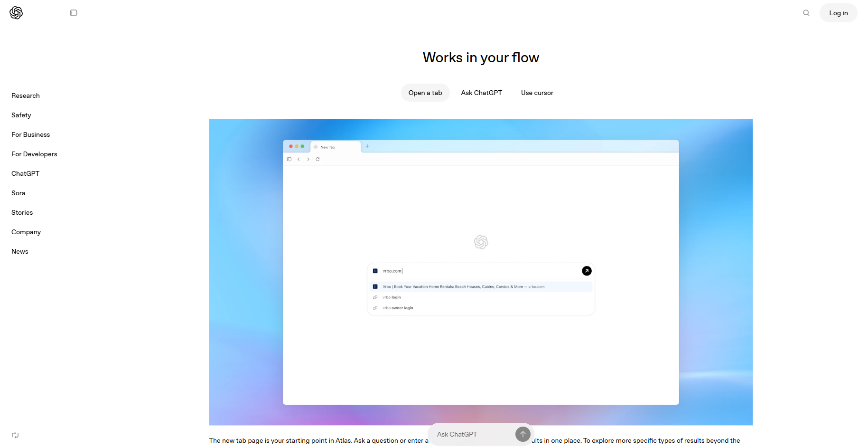Switch to the Use cursor tab
The height and width of the screenshot is (448, 868).
(x=537, y=93)
